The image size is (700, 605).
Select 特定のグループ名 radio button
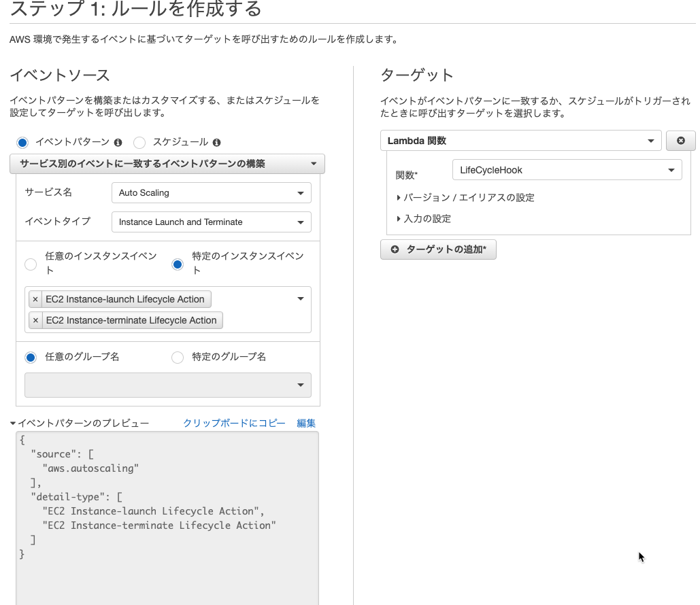178,357
